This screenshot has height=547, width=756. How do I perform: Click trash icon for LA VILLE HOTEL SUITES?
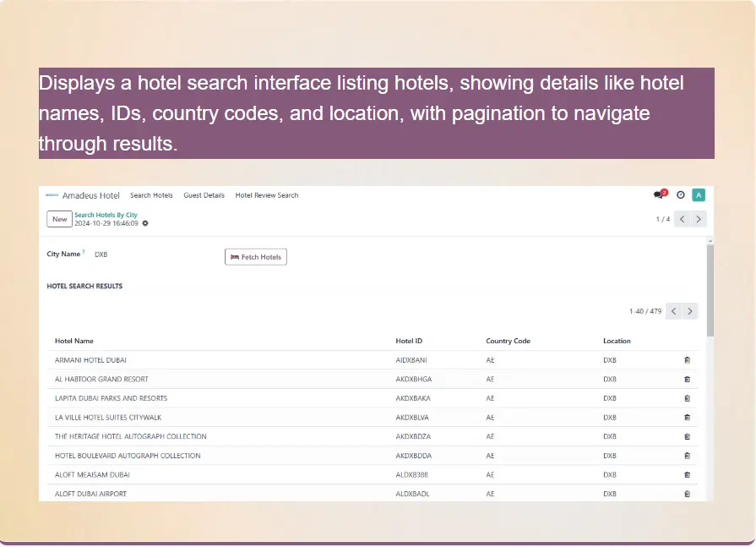(x=687, y=418)
